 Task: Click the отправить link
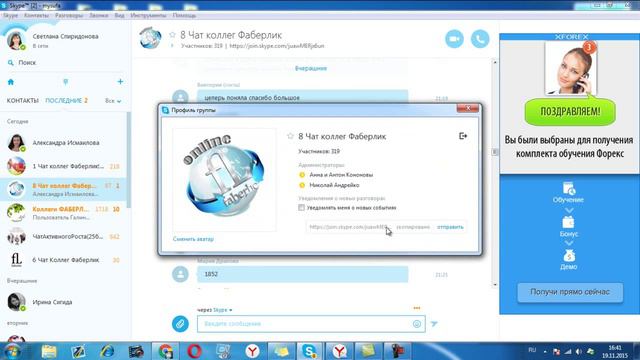450,227
